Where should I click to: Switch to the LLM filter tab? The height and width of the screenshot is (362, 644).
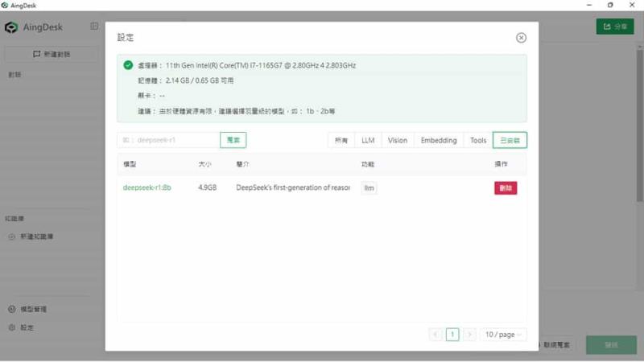[368, 140]
